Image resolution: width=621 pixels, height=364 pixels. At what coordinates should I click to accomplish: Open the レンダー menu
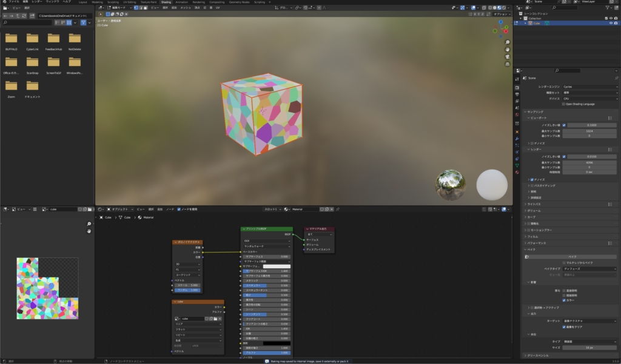37,2
